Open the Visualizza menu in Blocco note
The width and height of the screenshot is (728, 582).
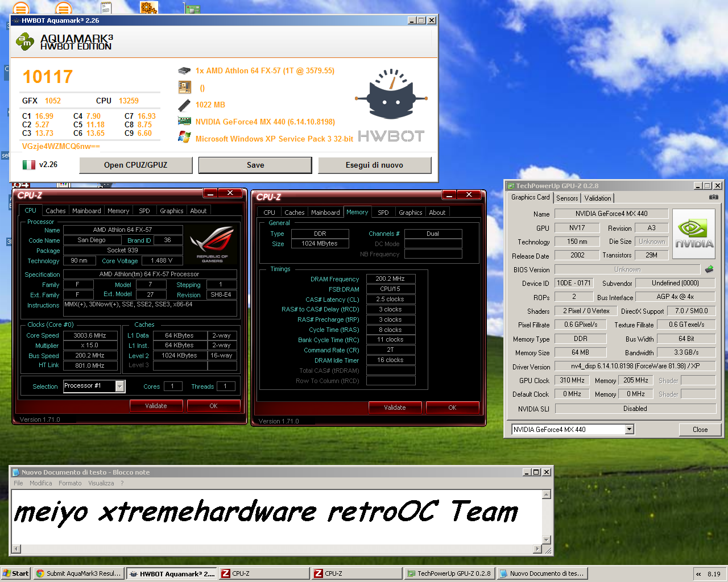[x=101, y=483]
